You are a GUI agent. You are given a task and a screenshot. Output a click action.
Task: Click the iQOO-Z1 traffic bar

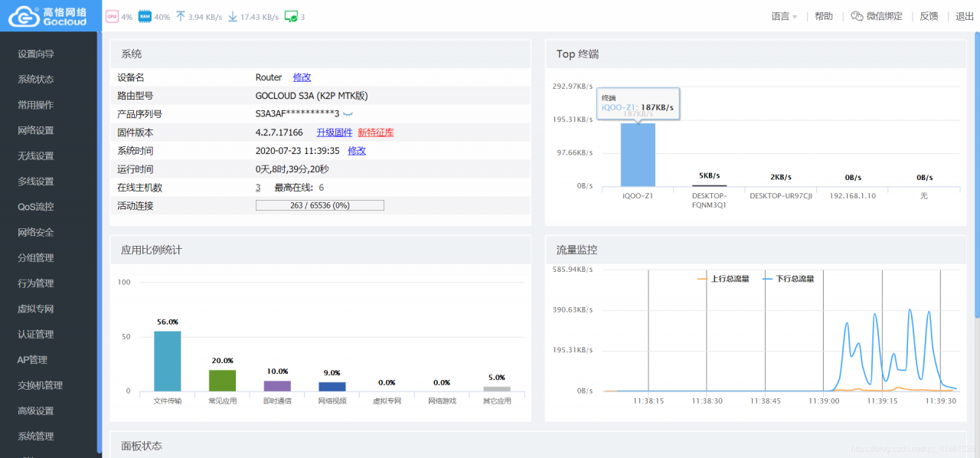(x=638, y=155)
